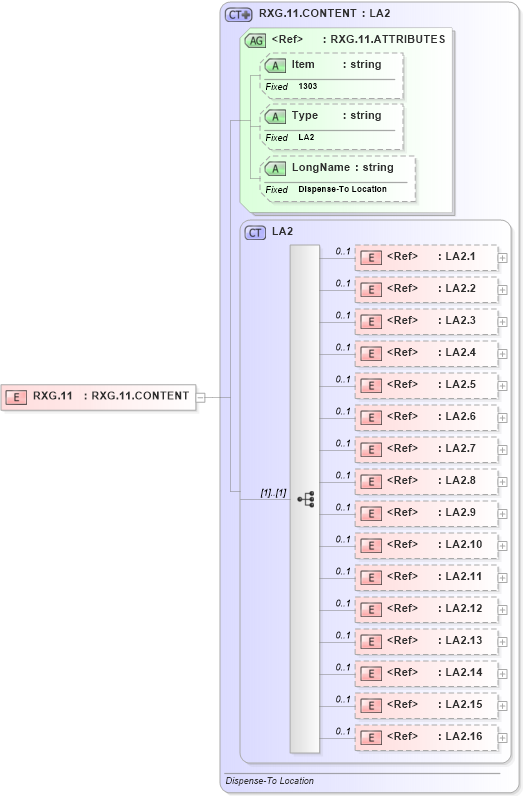Image resolution: width=523 pixels, height=796 pixels.
Task: Click the E icon of LA2.6
Action: [x=371, y=418]
